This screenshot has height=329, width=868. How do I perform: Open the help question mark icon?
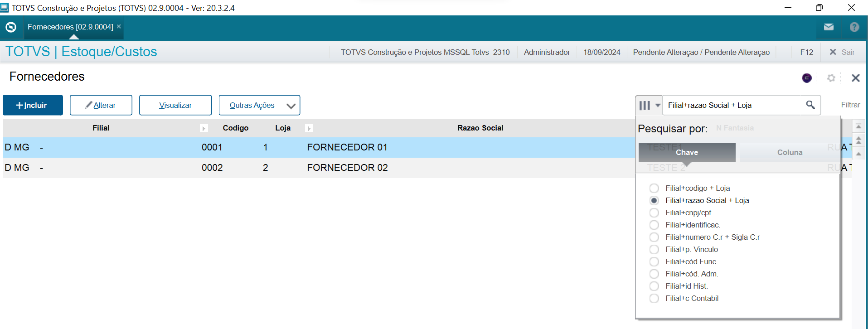click(854, 27)
